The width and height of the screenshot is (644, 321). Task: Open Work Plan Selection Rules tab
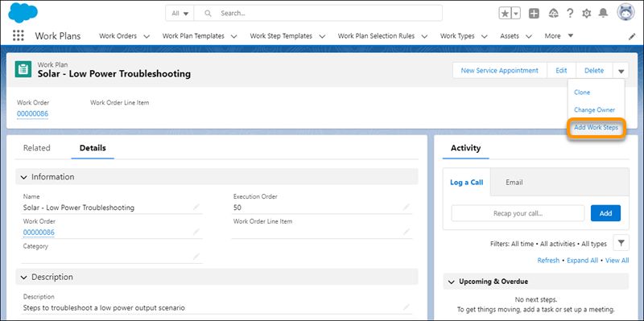point(376,36)
